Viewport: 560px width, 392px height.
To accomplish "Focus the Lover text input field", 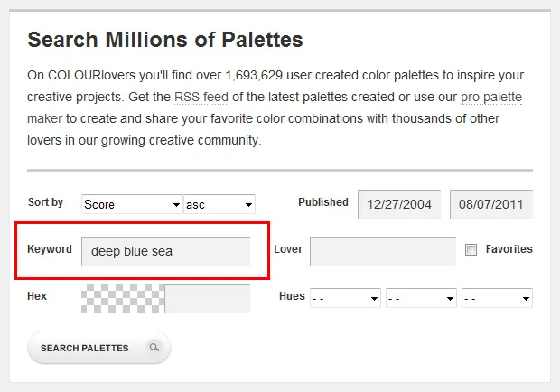I will pos(383,251).
